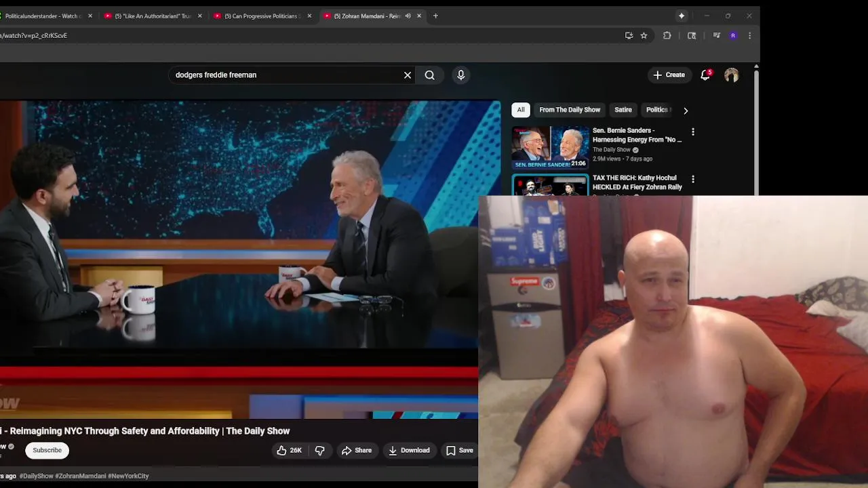Download the video

(x=409, y=450)
